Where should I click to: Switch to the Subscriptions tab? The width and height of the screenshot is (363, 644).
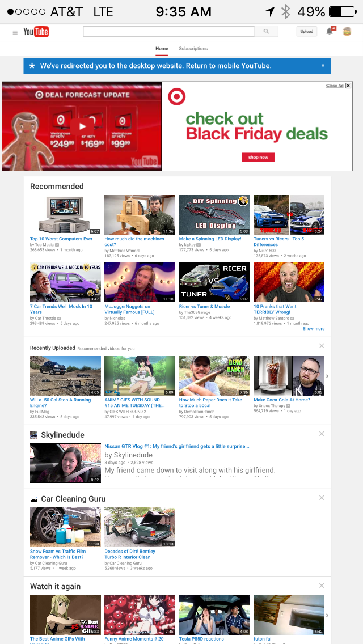[x=193, y=48]
